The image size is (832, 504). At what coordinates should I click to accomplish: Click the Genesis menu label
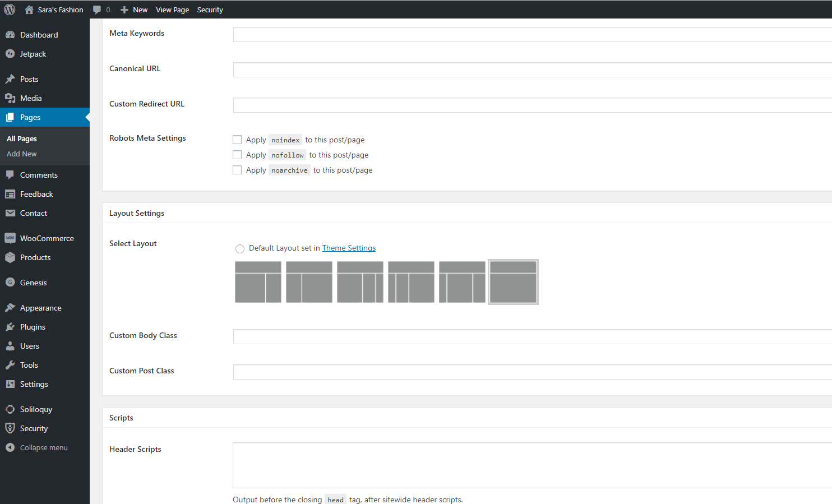coord(34,283)
